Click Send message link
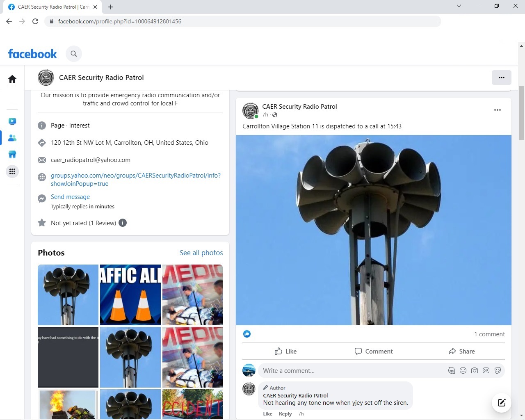 click(70, 197)
